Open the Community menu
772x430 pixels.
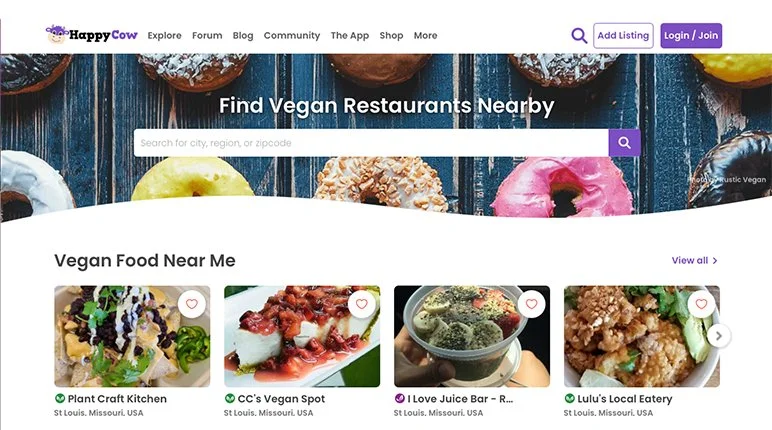click(292, 35)
